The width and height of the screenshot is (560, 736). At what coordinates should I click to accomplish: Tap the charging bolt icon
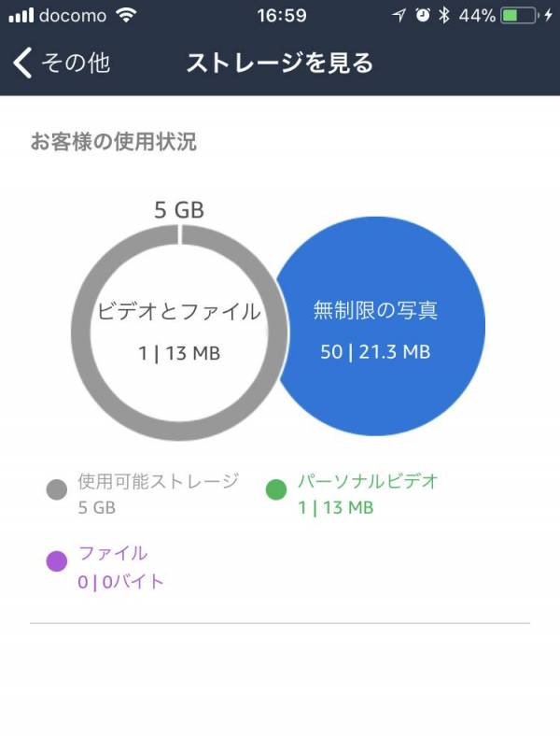pyautogui.click(x=548, y=16)
